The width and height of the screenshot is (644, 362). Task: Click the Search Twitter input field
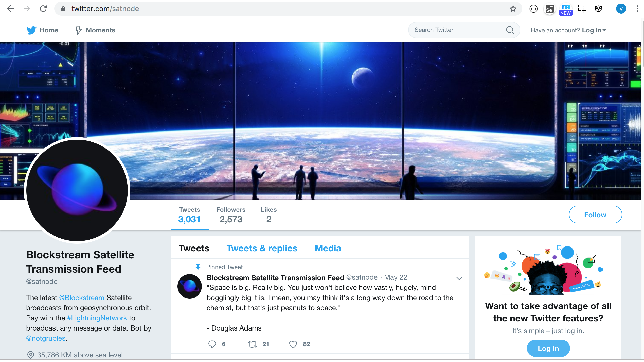456,30
